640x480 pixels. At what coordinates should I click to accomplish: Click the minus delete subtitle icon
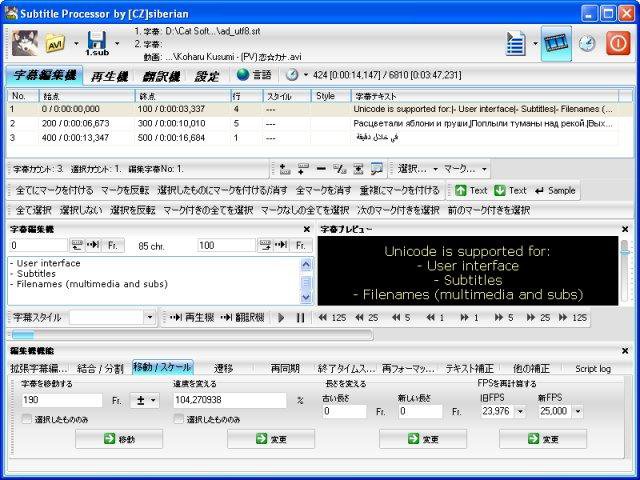(x=321, y=169)
